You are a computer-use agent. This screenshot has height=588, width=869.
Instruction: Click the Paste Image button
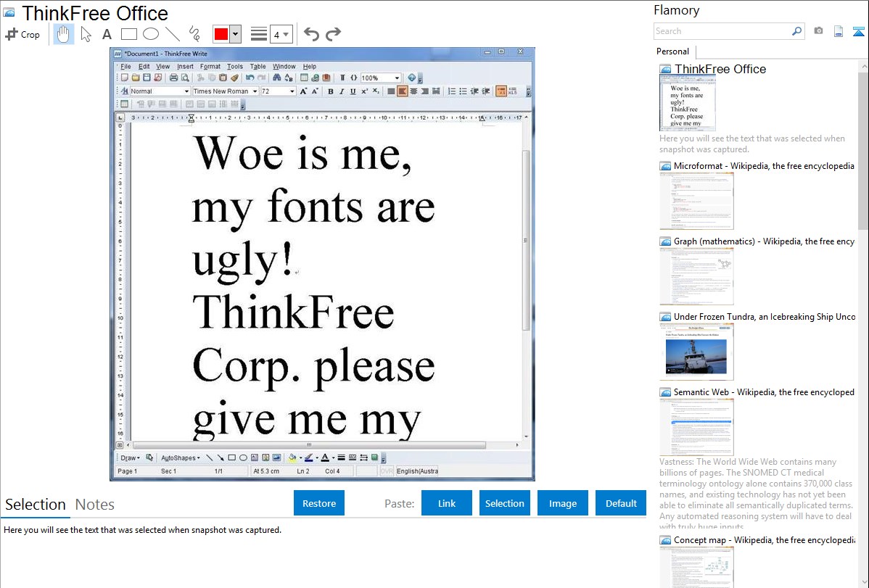pos(562,503)
